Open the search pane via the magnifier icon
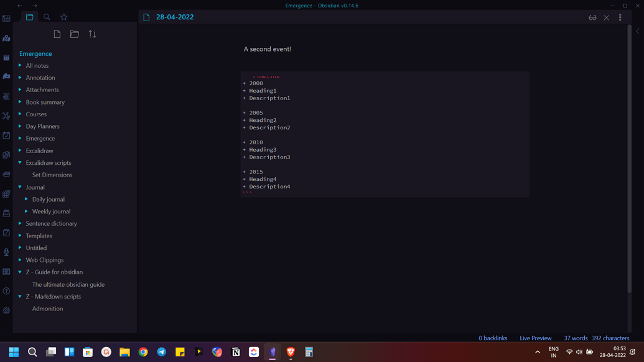The image size is (644, 362). coord(46,17)
